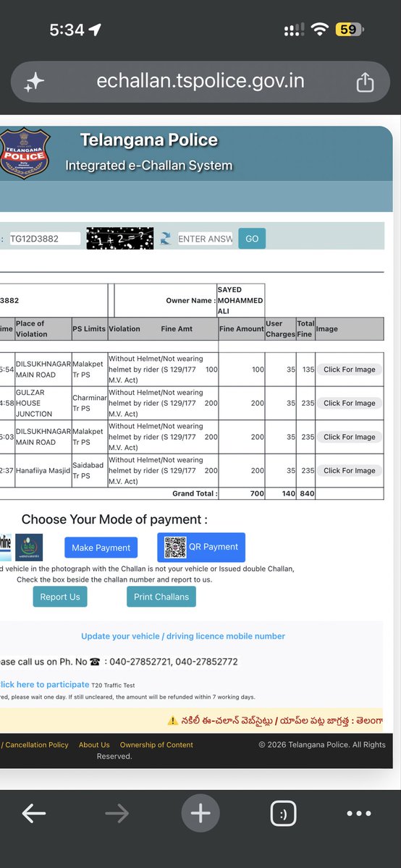Click the Total Fine column header
Image resolution: width=401 pixels, height=868 pixels.
(305, 329)
